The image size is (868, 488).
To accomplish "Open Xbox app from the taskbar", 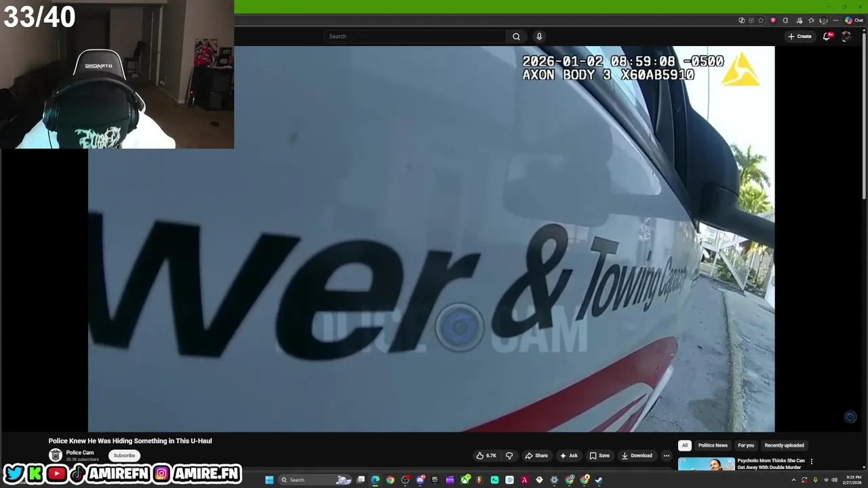I will click(x=465, y=480).
